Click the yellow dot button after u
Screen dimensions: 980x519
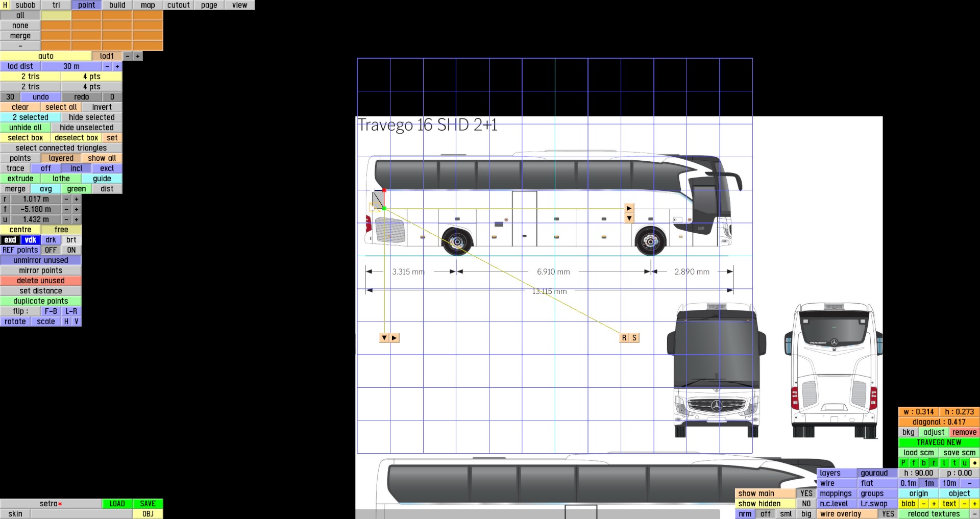pos(975,463)
